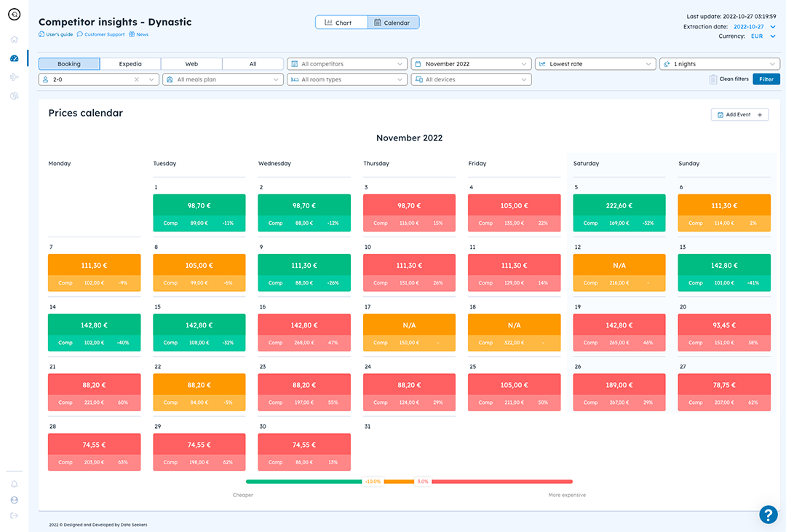Image resolution: width=786 pixels, height=532 pixels.
Task: Open the All meals plan dropdown
Action: [x=223, y=79]
